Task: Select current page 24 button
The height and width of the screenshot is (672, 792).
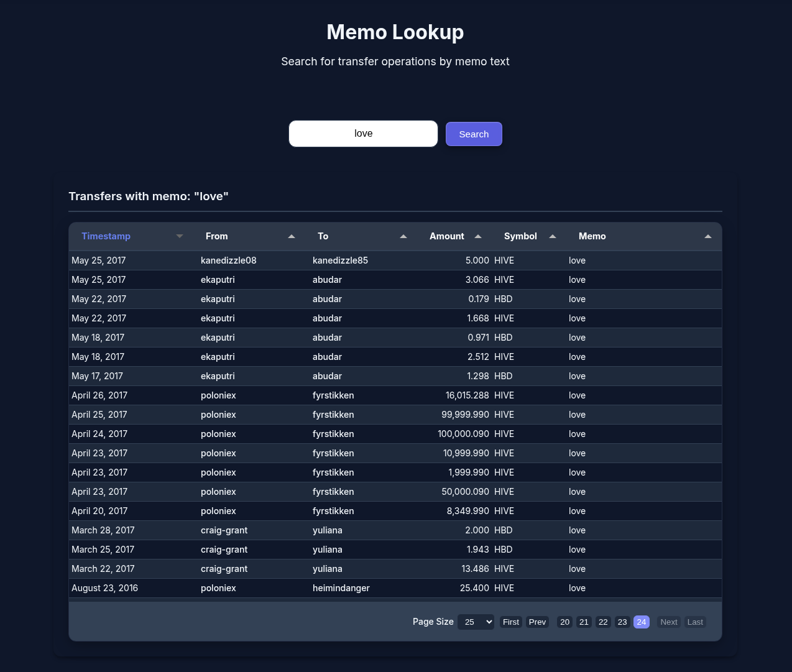Action: 642,622
